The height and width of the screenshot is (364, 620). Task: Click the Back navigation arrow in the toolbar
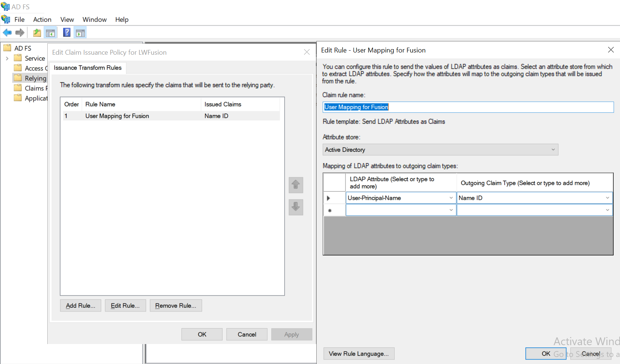(7, 33)
